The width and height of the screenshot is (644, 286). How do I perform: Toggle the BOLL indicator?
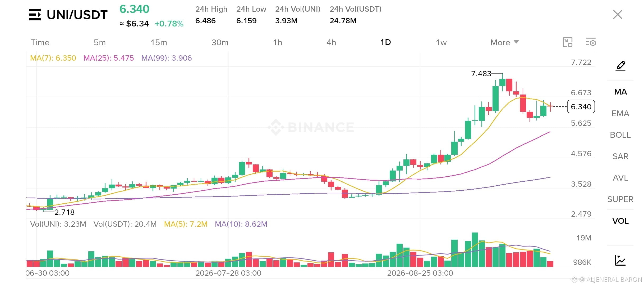coord(620,135)
